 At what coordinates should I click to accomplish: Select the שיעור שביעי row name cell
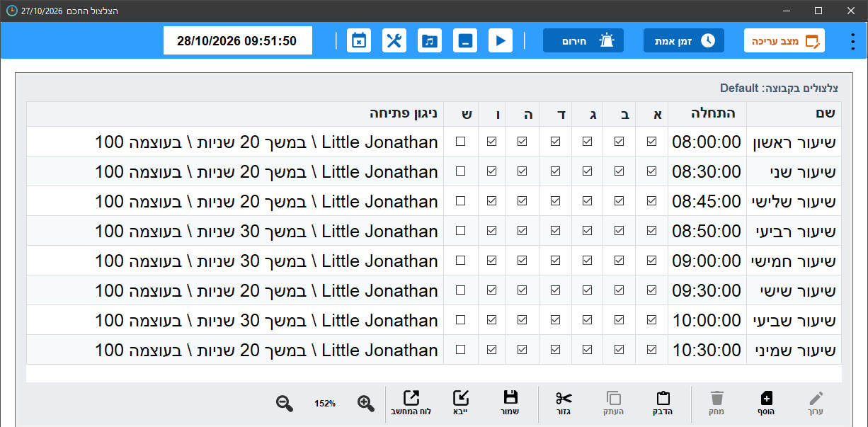click(794, 320)
